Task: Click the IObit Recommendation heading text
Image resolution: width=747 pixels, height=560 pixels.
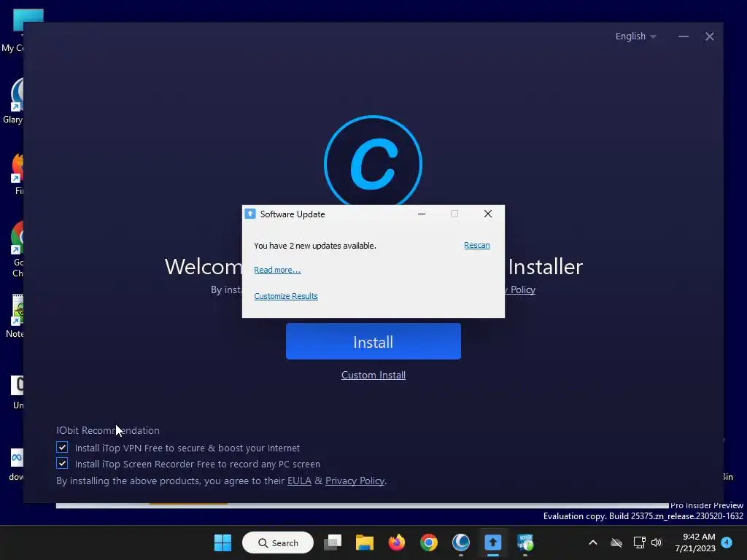Action: pos(108,430)
